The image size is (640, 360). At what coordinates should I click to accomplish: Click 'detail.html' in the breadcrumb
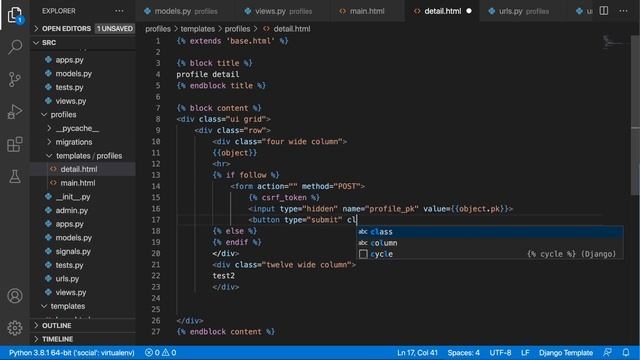tap(291, 29)
